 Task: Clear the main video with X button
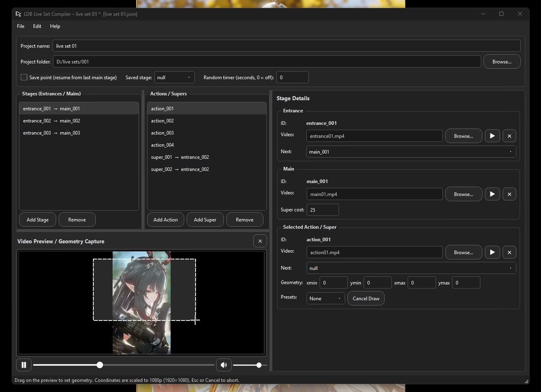click(x=509, y=194)
